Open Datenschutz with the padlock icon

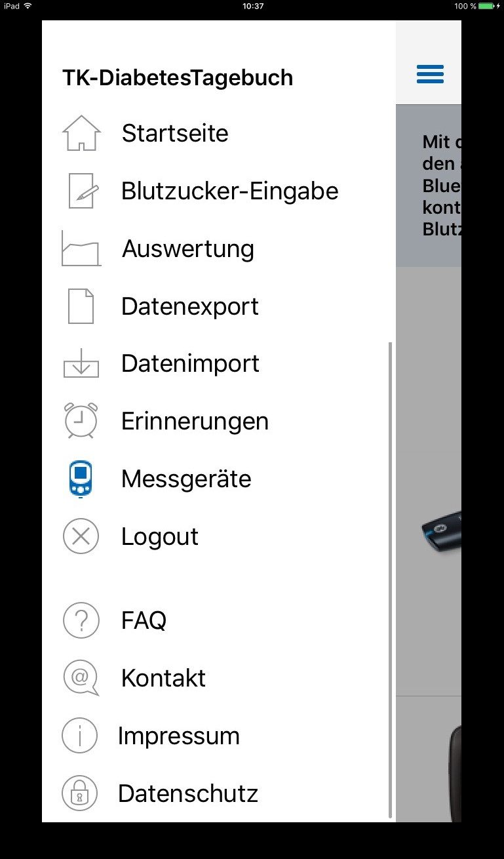[x=81, y=793]
